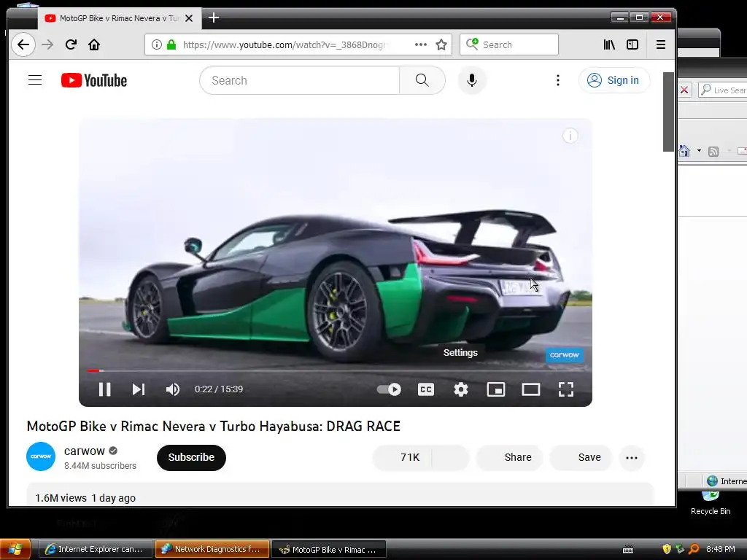
Task: Switch to theater mode
Action: [531, 389]
